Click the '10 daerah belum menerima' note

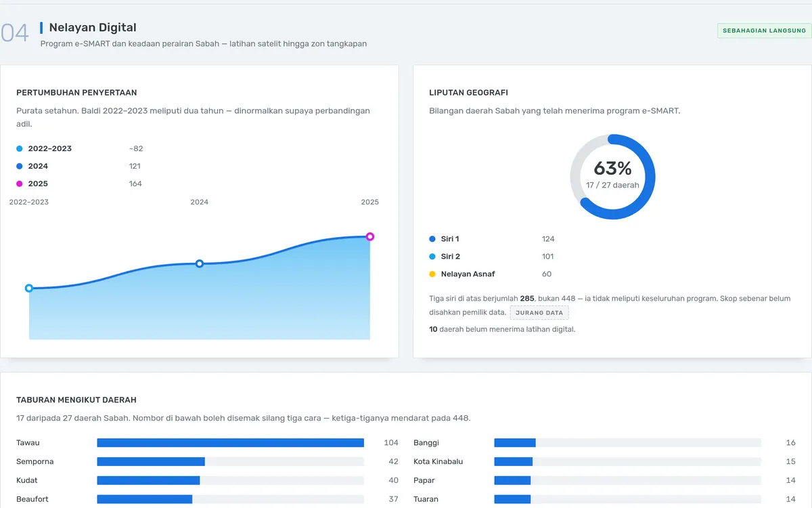pyautogui.click(x=502, y=329)
